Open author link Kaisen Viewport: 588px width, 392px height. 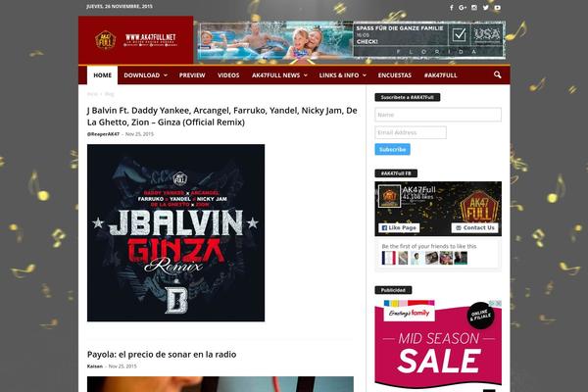coord(95,367)
